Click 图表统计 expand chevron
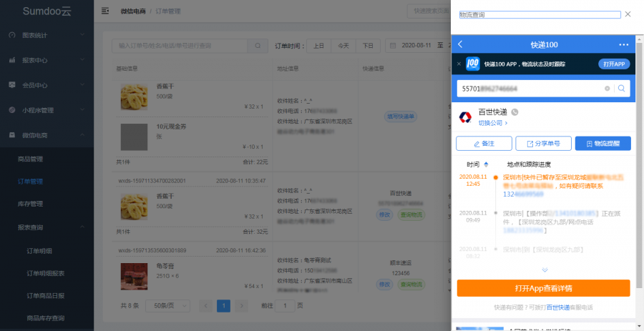Viewport: 644px width, 331px height. click(x=82, y=35)
